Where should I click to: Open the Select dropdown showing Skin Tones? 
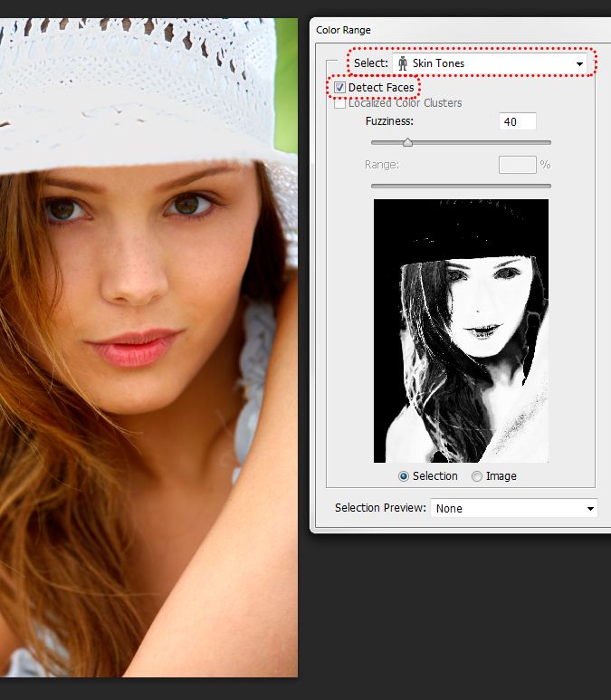(x=490, y=63)
